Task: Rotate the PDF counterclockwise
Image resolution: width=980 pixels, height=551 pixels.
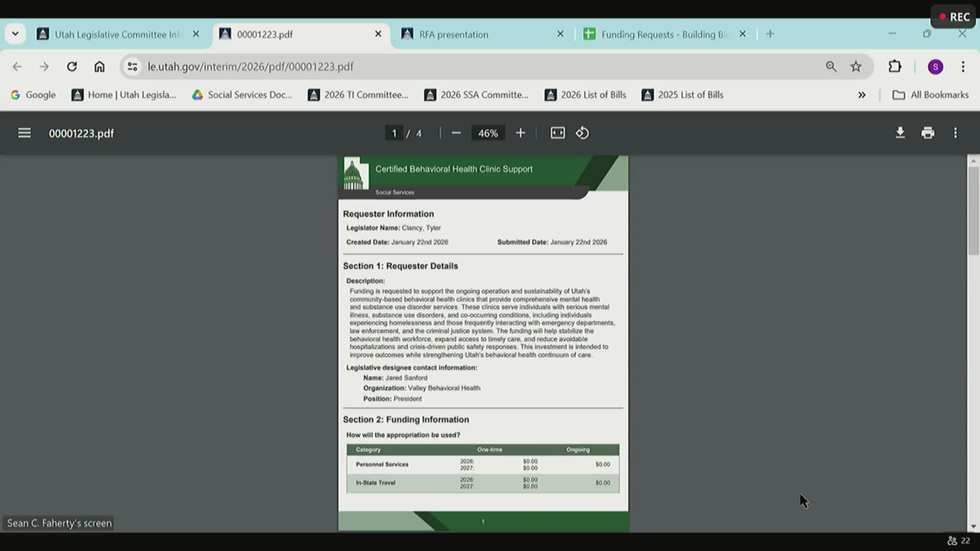Action: [582, 133]
